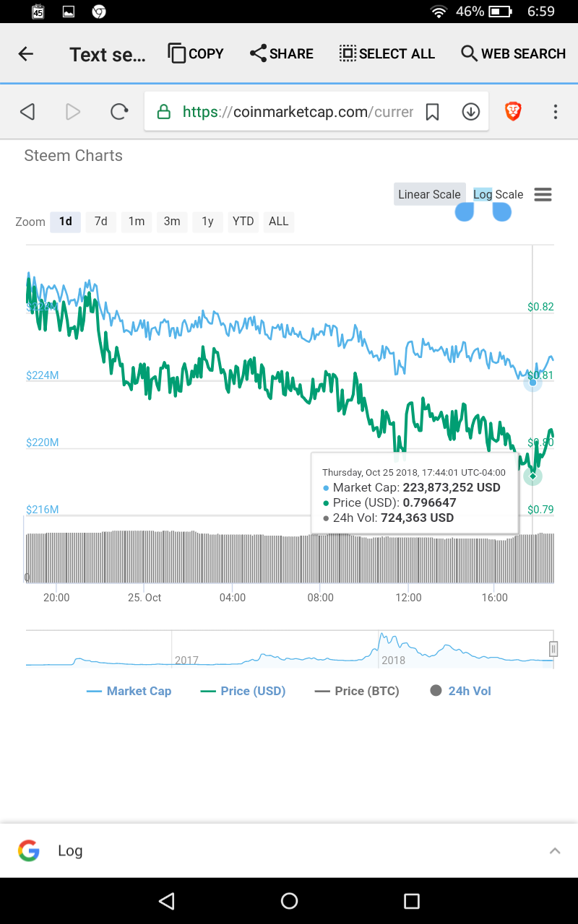Tap the calendar notification icon in the status bar

click(38, 11)
